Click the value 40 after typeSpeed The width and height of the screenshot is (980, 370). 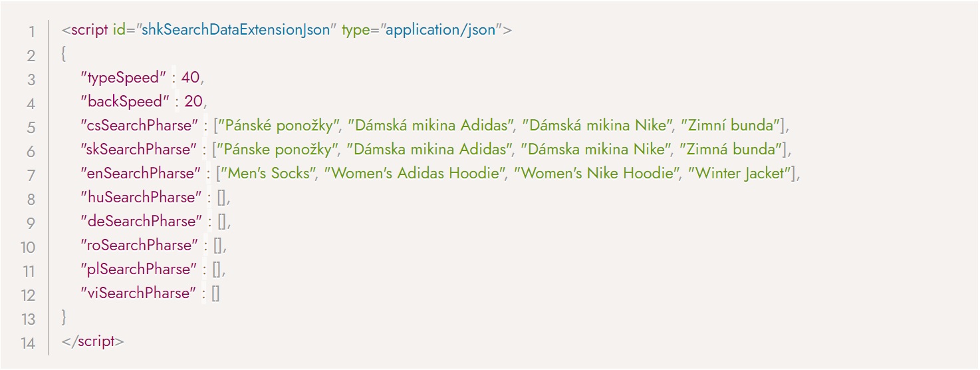coord(190,78)
